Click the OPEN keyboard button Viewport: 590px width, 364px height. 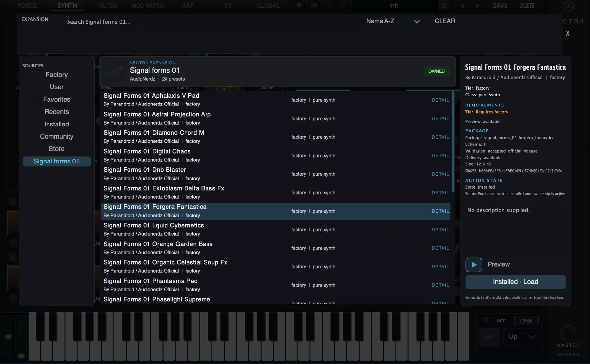[x=526, y=321]
